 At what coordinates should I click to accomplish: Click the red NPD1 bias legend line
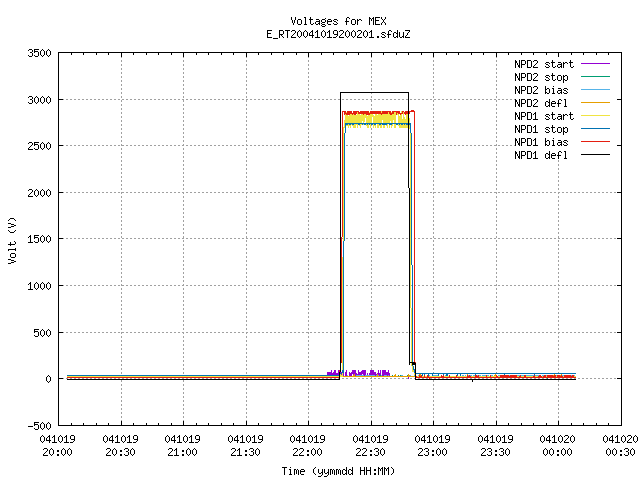click(595, 142)
